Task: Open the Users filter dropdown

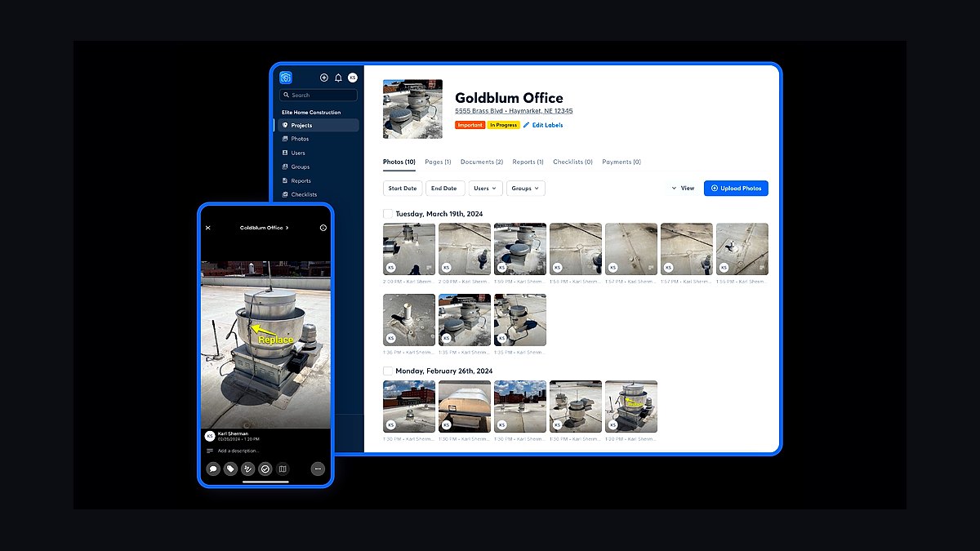Action: point(485,189)
